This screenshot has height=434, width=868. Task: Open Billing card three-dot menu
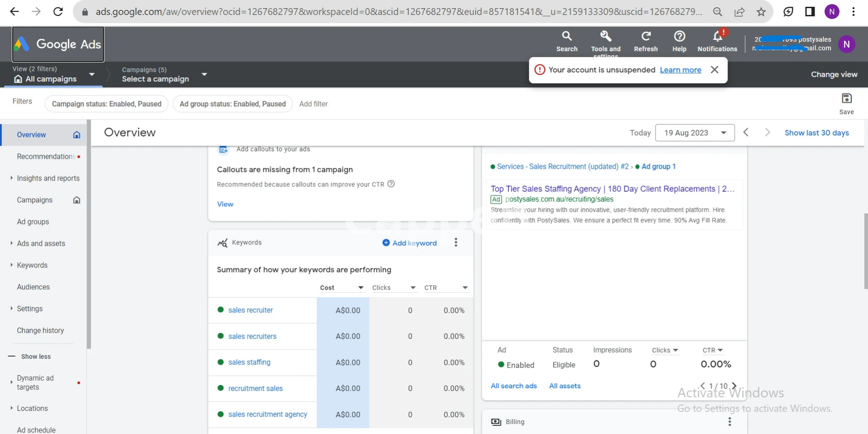(729, 422)
